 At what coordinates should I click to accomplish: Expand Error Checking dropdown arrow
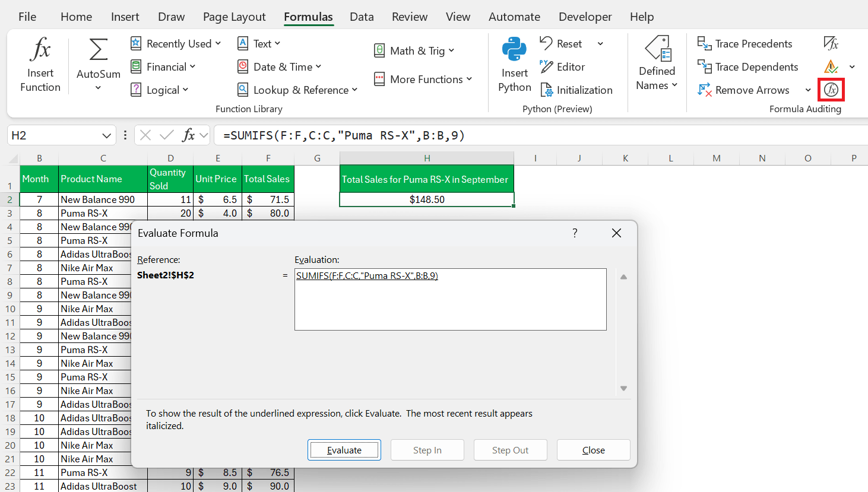click(x=852, y=66)
